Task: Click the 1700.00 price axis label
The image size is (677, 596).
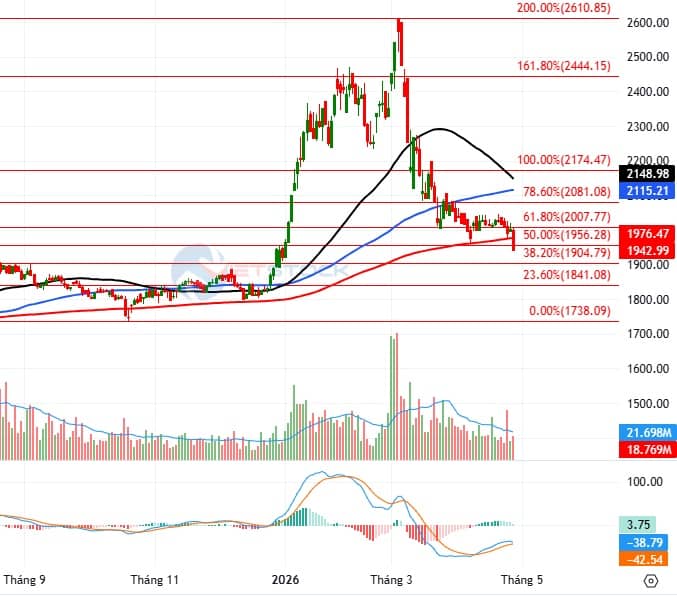Action: [x=648, y=333]
